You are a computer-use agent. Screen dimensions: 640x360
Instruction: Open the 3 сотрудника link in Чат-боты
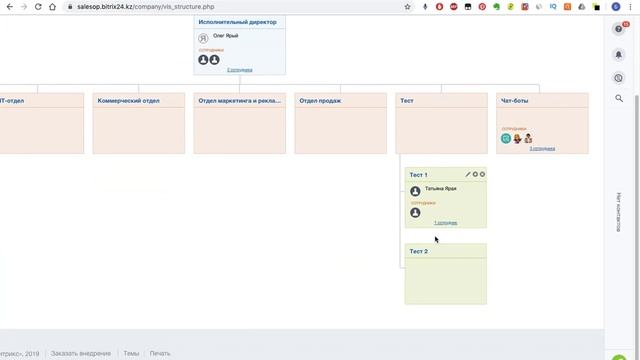point(542,149)
